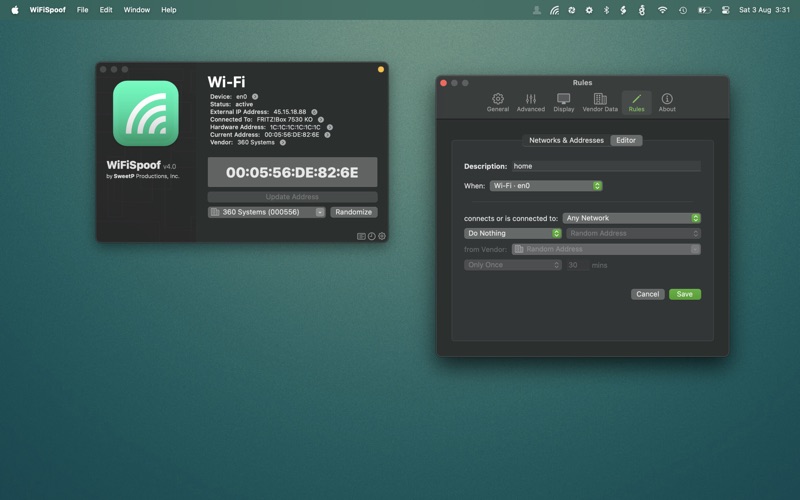The image size is (800, 500).
Task: Click the arrow icon beside Vendor 360 Systems
Action: (283, 142)
